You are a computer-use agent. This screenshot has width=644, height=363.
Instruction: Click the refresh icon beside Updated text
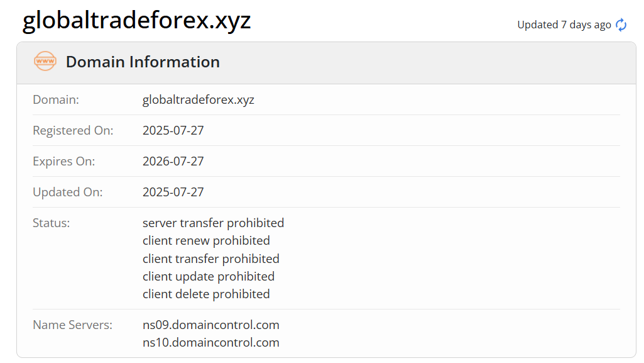[x=621, y=25]
